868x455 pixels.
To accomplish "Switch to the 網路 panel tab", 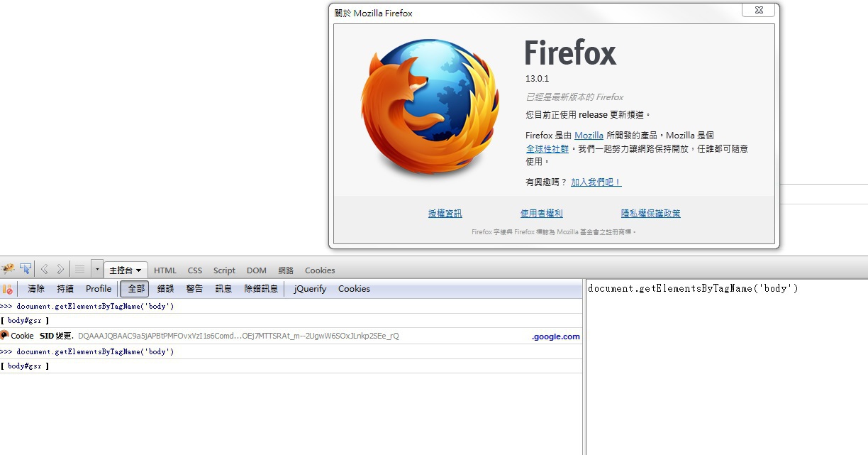I will [x=286, y=270].
